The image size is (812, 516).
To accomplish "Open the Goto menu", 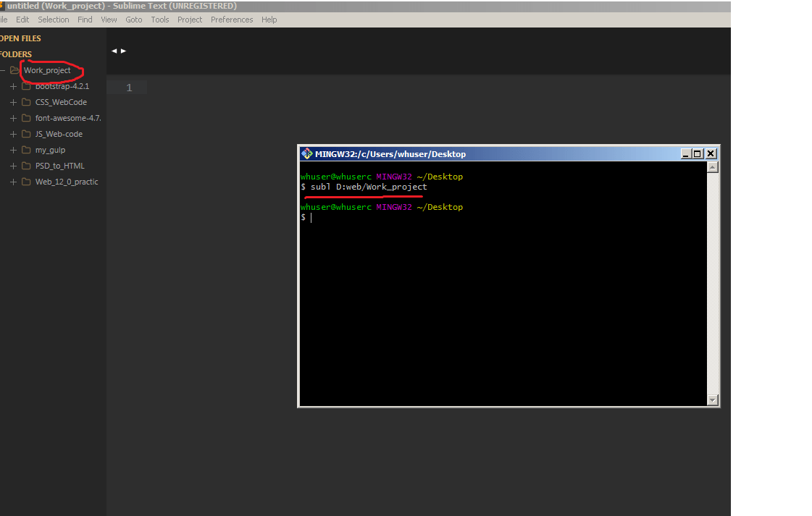I will (133, 20).
